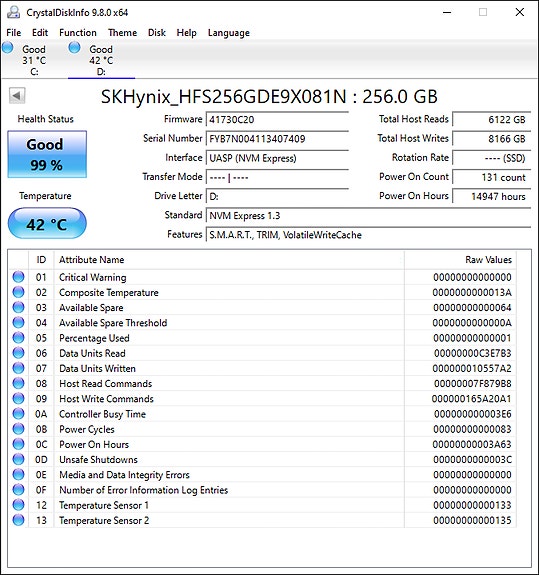Viewport: 539px width, 575px height.
Task: Select the C: drive status orb
Action: [x=8, y=48]
